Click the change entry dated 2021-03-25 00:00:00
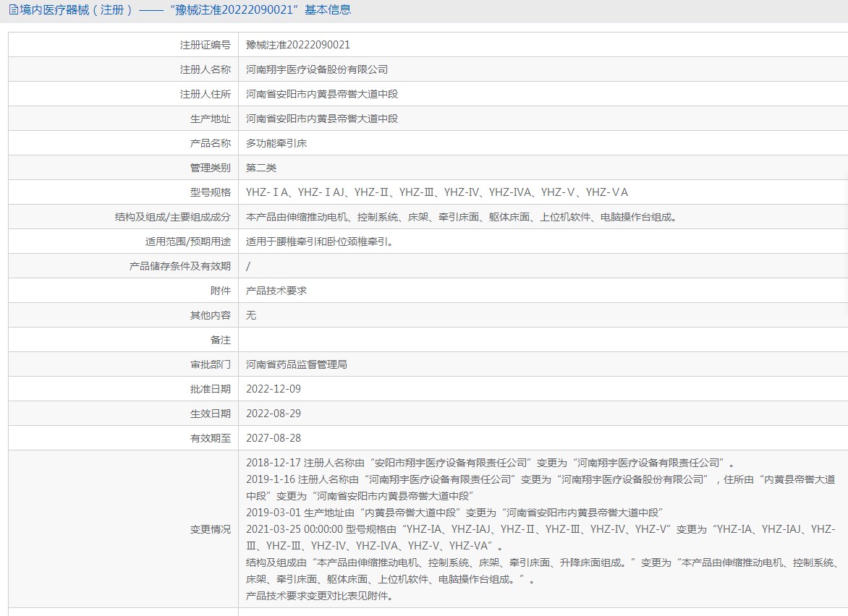The width and height of the screenshot is (848, 616). click(x=540, y=538)
